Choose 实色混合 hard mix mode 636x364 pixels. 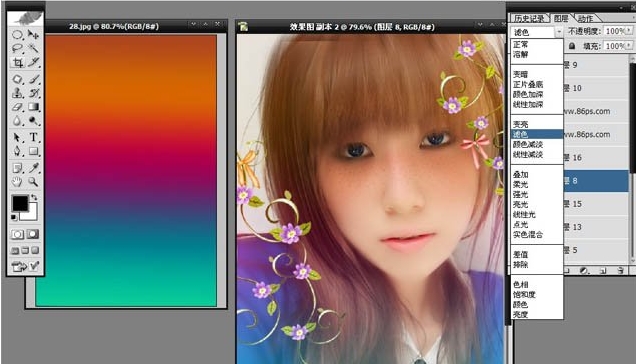[x=537, y=235]
